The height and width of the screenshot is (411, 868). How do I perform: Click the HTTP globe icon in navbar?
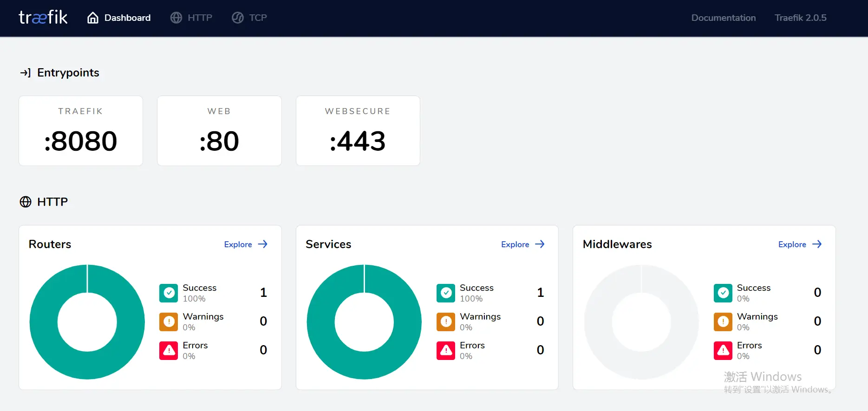tap(176, 18)
